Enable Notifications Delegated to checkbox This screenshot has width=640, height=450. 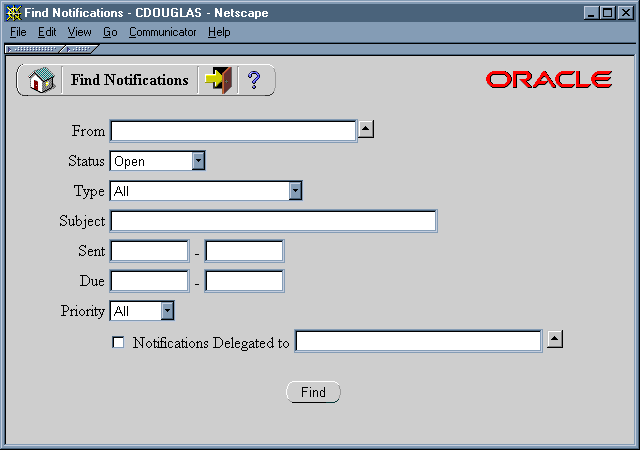click(119, 342)
